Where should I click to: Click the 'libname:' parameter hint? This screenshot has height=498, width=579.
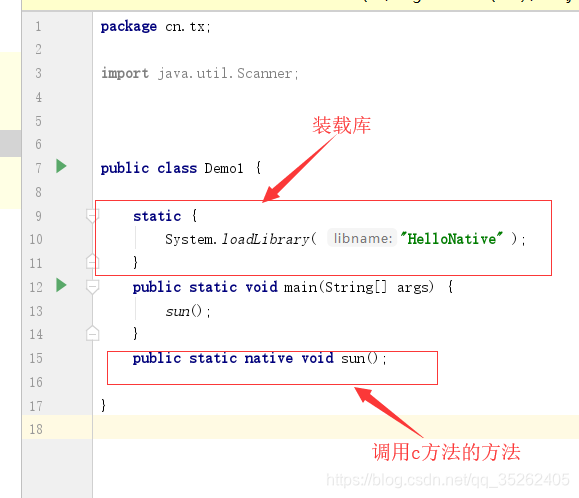(362, 238)
